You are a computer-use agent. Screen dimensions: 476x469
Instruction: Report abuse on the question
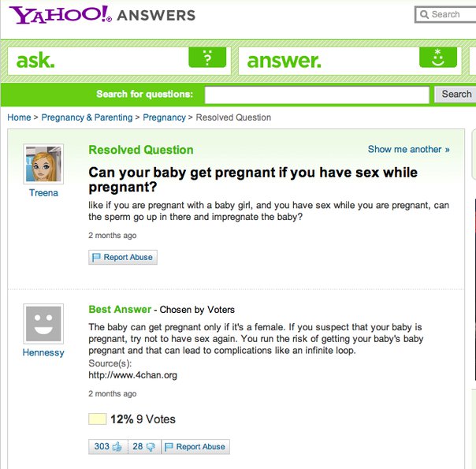click(x=123, y=257)
